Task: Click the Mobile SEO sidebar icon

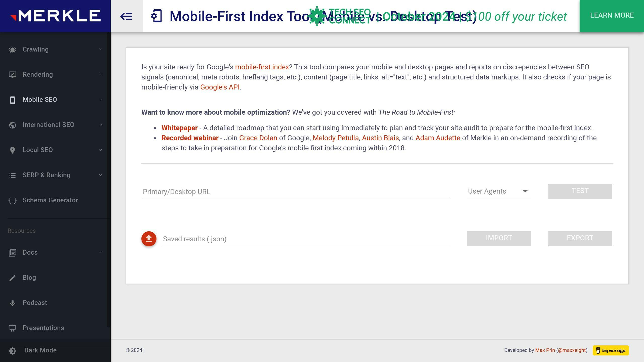Action: tap(12, 100)
